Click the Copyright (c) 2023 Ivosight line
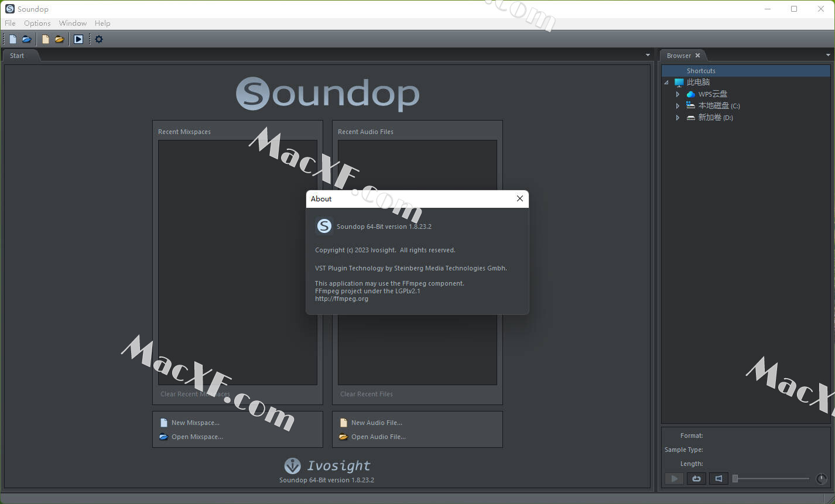Image resolution: width=835 pixels, height=504 pixels. coord(385,250)
